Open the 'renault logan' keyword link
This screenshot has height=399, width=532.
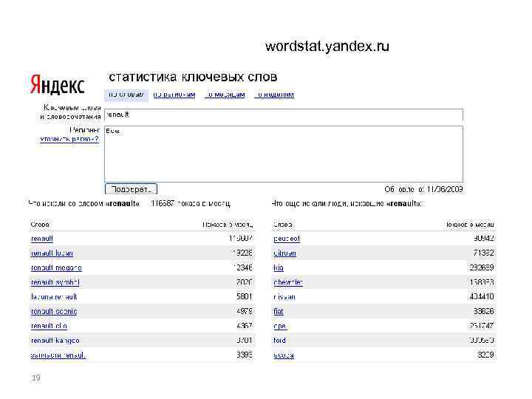52,253
